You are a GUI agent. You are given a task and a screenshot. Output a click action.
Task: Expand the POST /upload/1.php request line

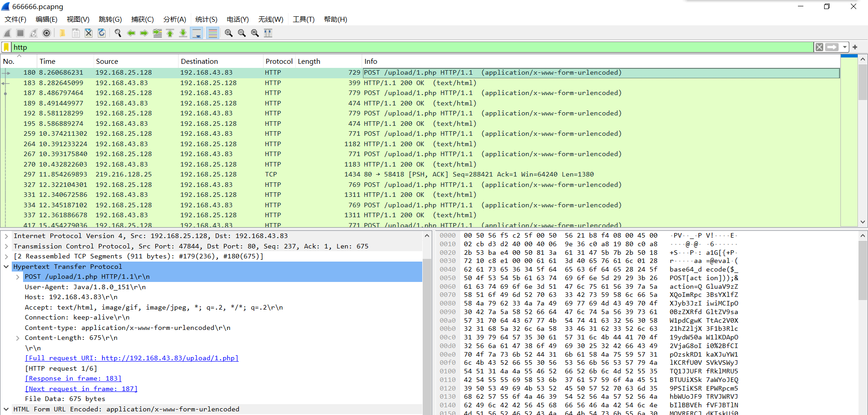(x=18, y=277)
